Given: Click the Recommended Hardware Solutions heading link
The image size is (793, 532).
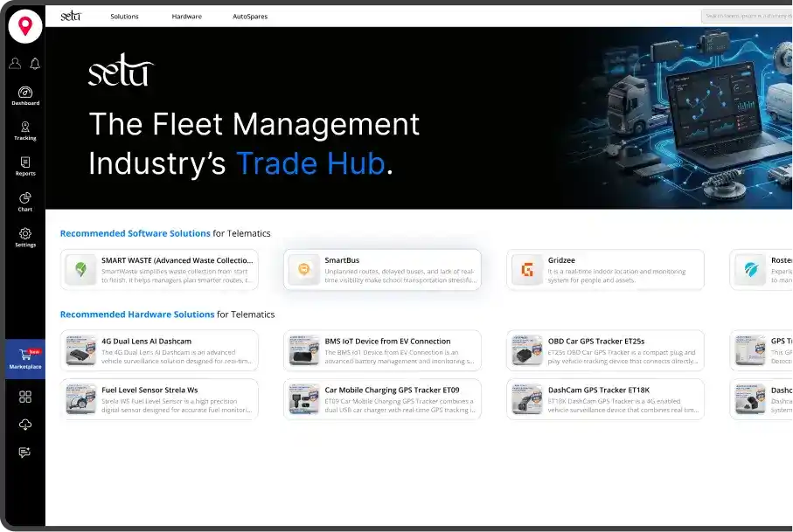Looking at the screenshot, I should point(137,314).
